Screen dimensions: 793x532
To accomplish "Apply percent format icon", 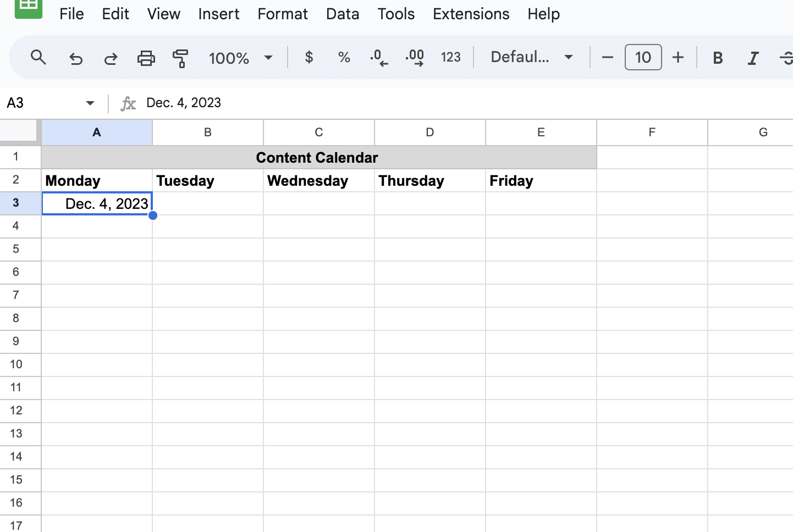I will [344, 57].
